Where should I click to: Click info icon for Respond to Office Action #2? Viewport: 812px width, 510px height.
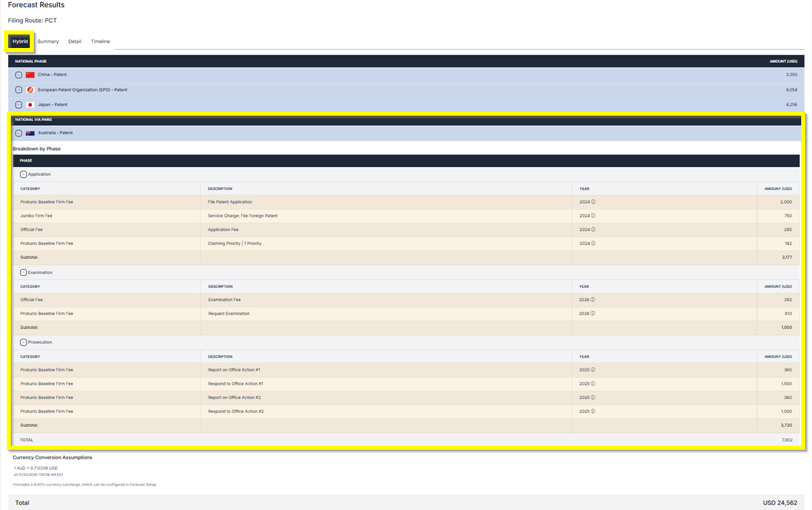593,411
